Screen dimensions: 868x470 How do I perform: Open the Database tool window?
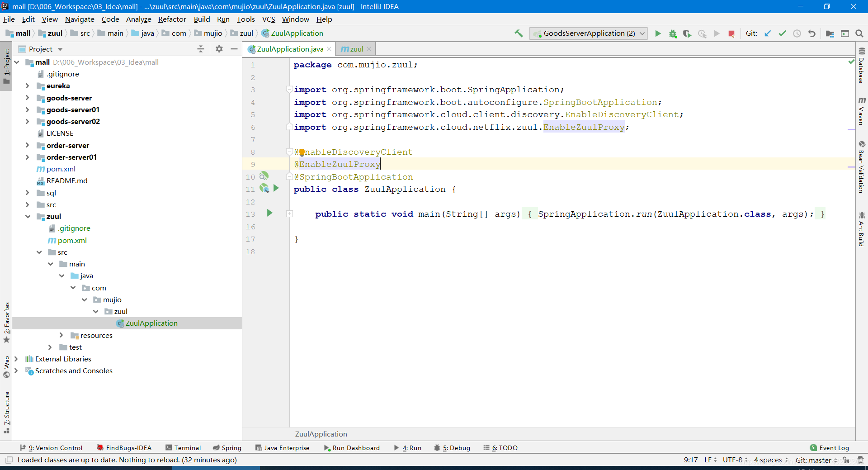862,66
